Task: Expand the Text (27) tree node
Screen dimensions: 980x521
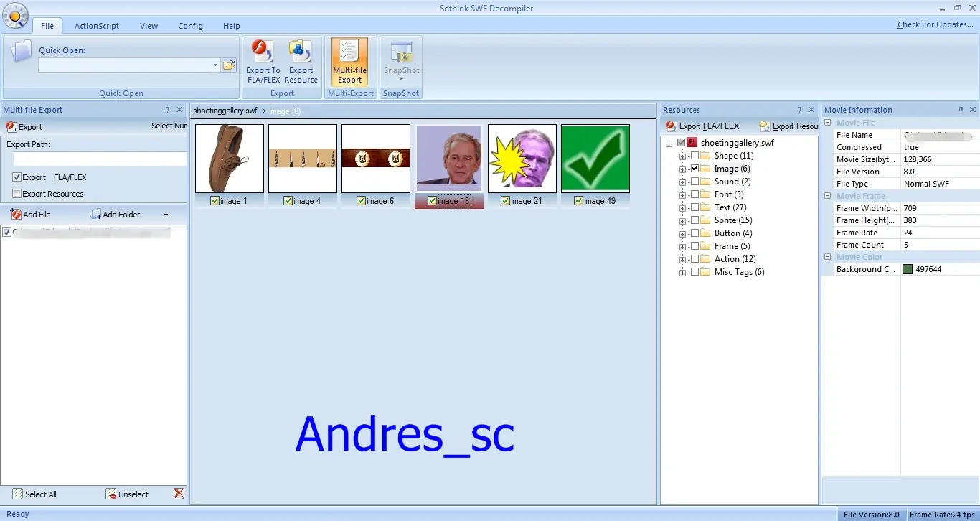Action: tap(682, 207)
